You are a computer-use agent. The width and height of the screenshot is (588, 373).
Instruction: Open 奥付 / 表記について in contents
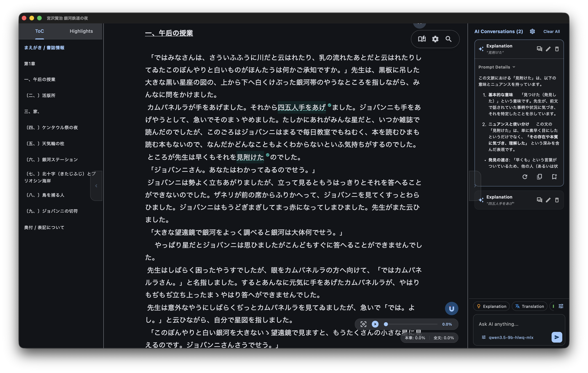click(44, 227)
